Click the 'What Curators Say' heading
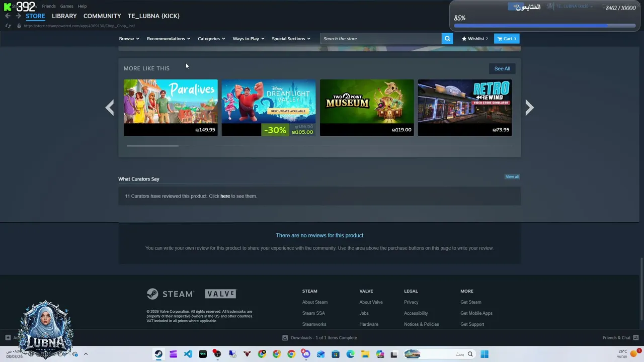The height and width of the screenshot is (362, 644). pos(139,179)
